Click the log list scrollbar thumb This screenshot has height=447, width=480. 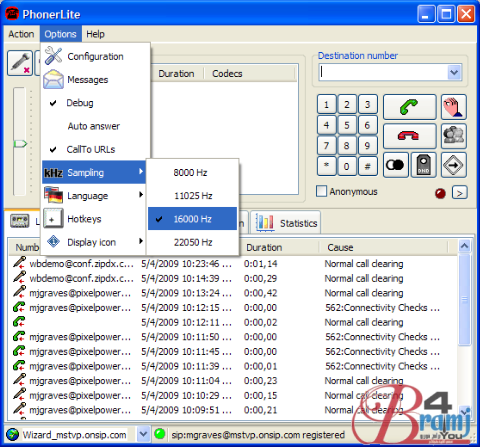(464, 299)
